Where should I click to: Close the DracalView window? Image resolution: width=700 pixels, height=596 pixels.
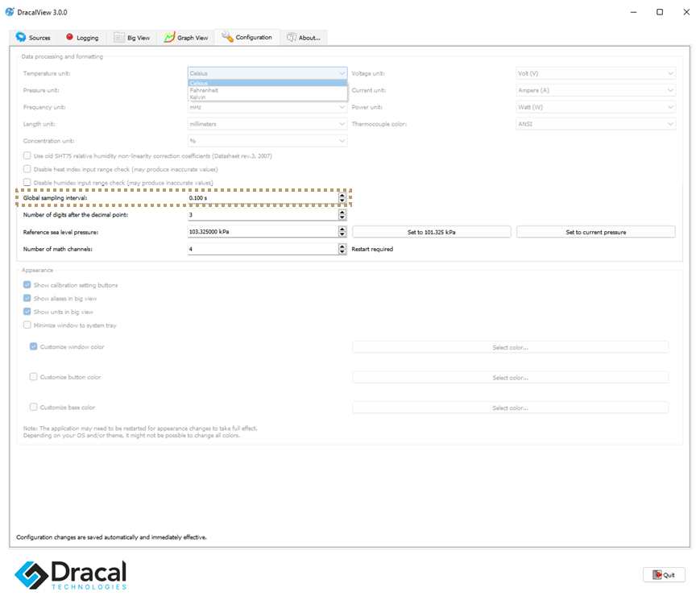tap(686, 12)
